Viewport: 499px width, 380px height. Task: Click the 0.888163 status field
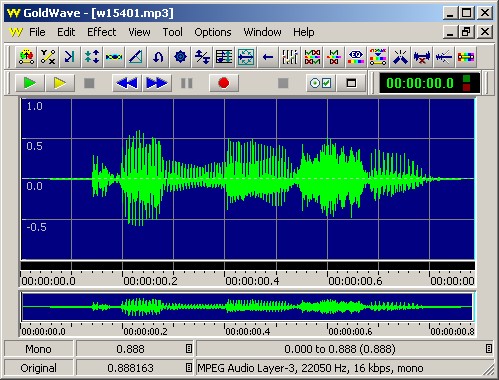(x=130, y=368)
